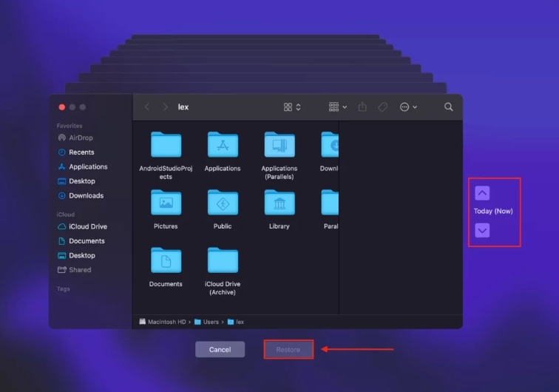
Task: Go back with the left chevron
Action: [147, 107]
